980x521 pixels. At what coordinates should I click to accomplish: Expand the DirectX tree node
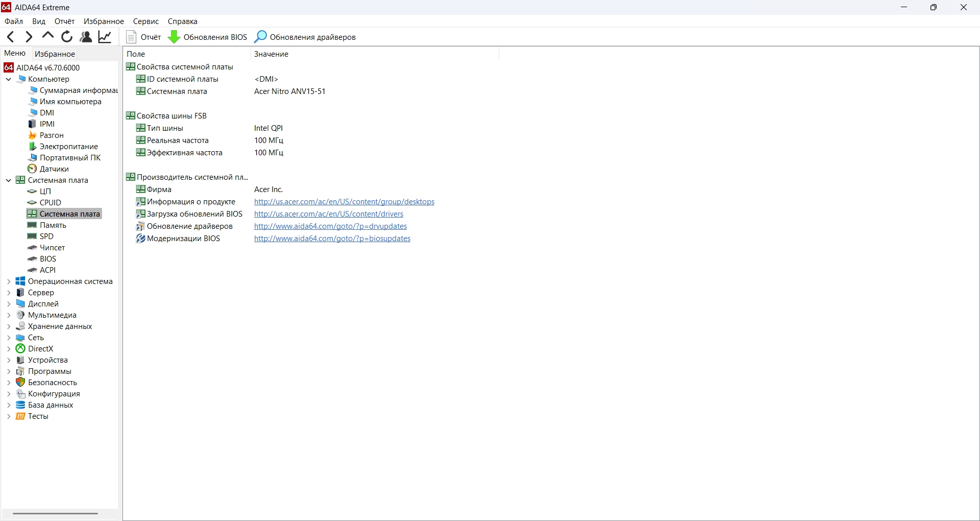click(x=9, y=349)
